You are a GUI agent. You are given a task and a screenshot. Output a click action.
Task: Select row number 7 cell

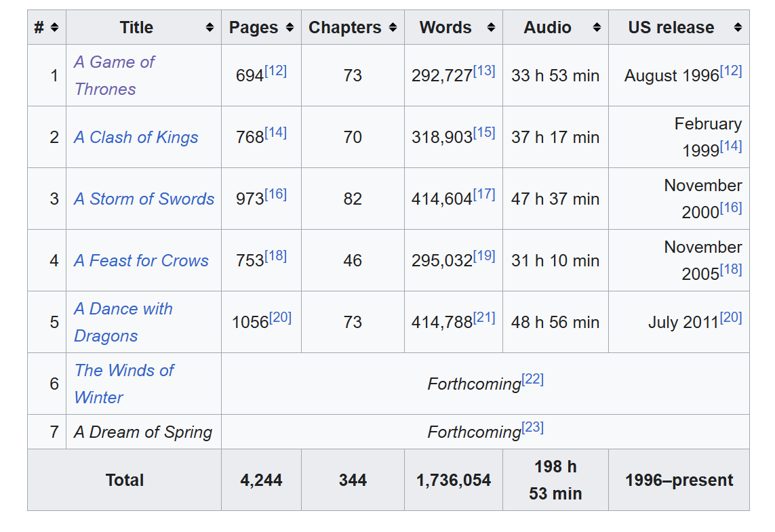coord(47,432)
